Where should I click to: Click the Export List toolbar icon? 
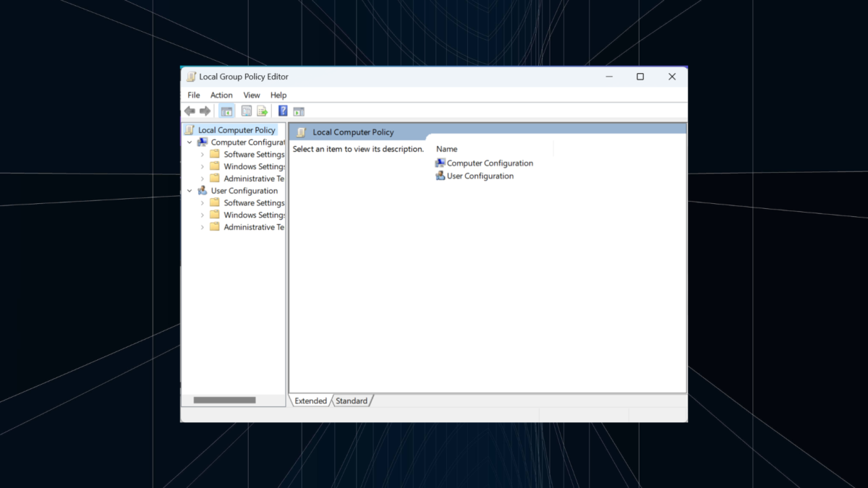click(x=262, y=111)
